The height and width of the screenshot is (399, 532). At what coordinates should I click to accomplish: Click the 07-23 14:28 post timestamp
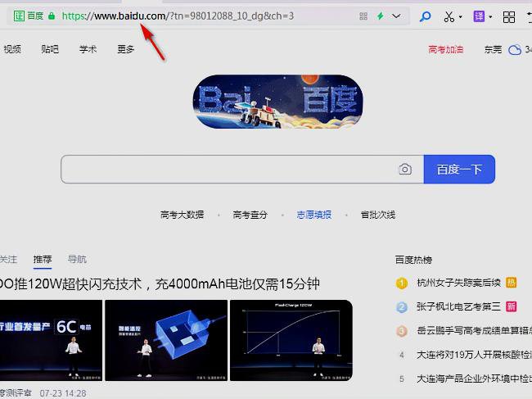pos(63,393)
